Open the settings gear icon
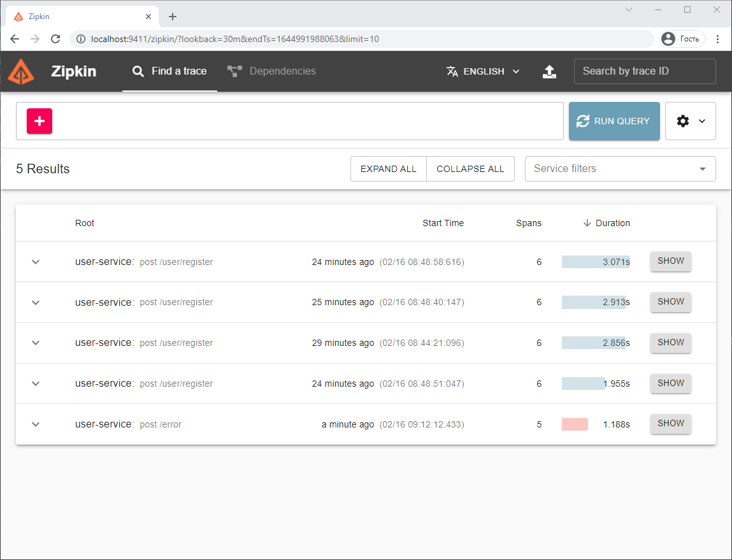Viewport: 732px width, 560px height. click(x=683, y=121)
